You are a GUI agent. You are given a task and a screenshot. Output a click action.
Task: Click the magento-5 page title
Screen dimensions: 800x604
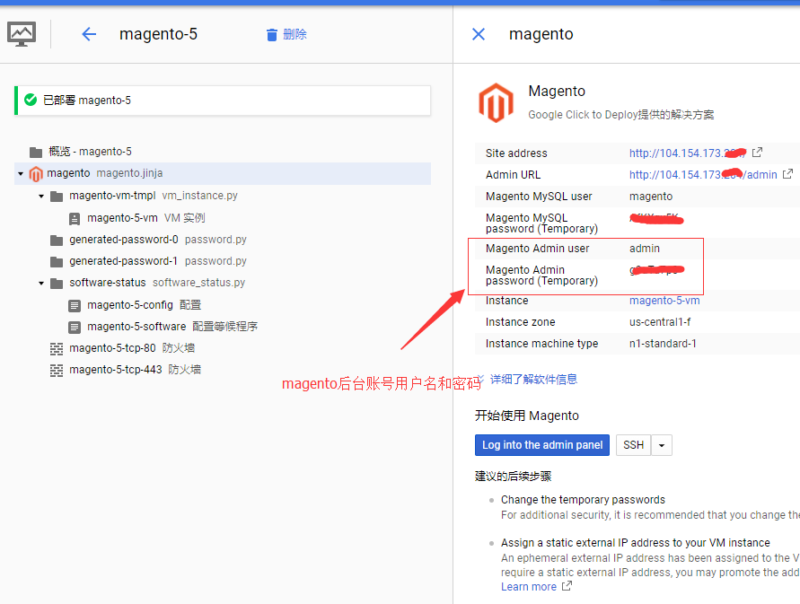pyautogui.click(x=158, y=34)
